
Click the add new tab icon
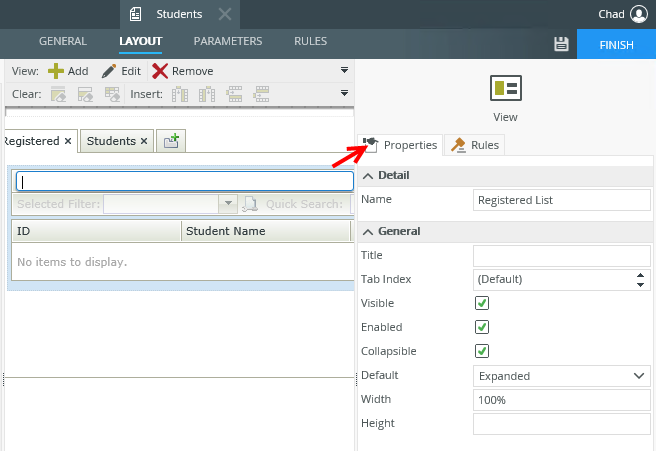171,142
